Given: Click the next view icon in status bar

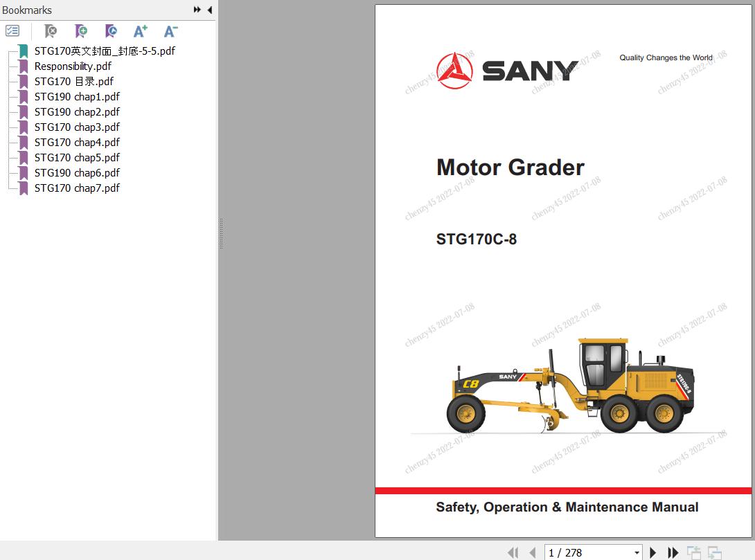Looking at the screenshot, I should click(715, 553).
